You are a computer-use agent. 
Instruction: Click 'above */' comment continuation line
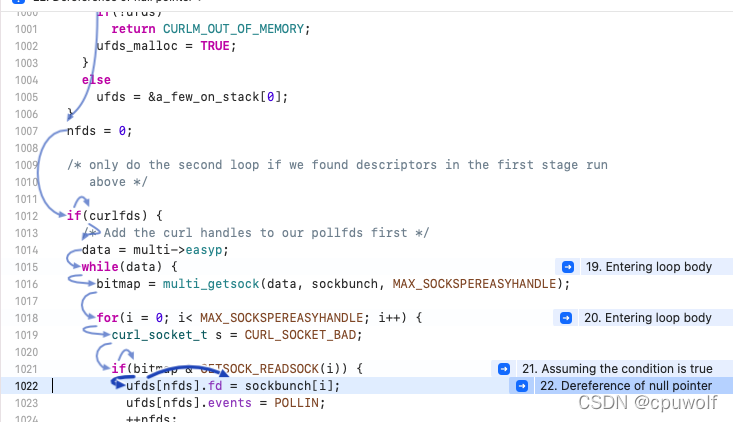tap(118, 182)
